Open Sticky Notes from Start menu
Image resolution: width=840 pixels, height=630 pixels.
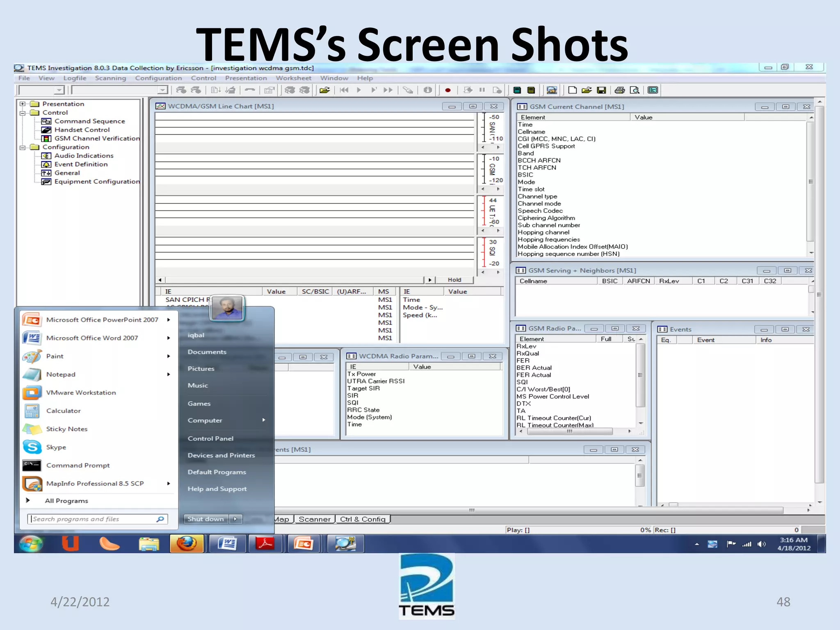66,429
